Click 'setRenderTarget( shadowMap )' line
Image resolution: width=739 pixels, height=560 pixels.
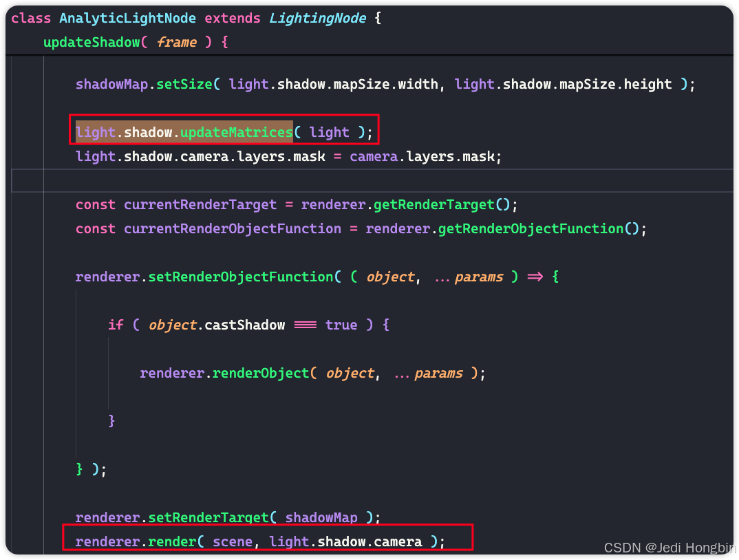coord(228,517)
